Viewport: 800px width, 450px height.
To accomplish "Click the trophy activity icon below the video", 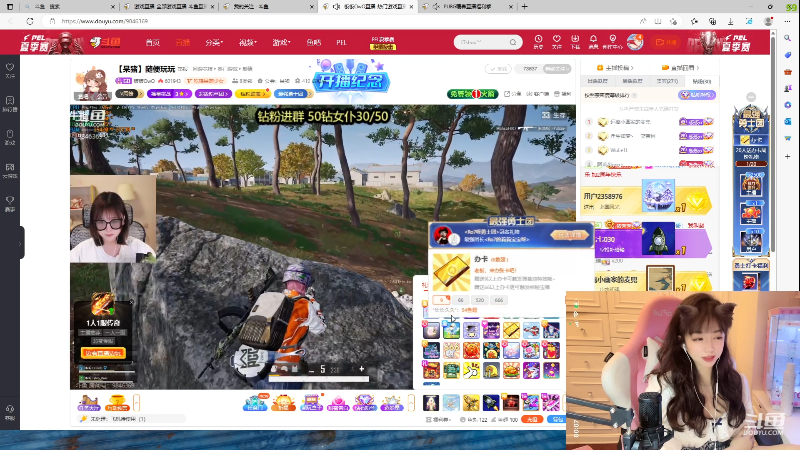I will coord(117,403).
